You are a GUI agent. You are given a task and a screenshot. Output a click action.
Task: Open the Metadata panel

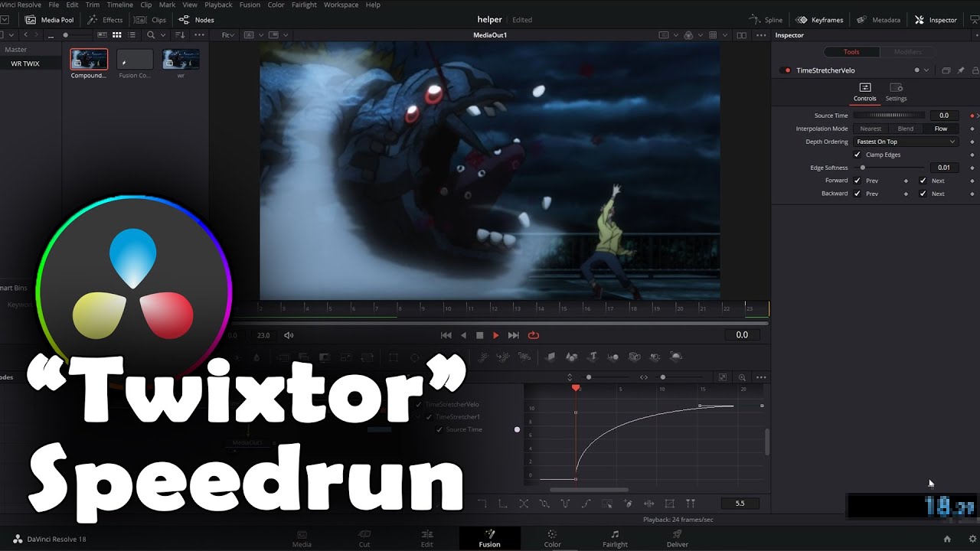tap(878, 20)
